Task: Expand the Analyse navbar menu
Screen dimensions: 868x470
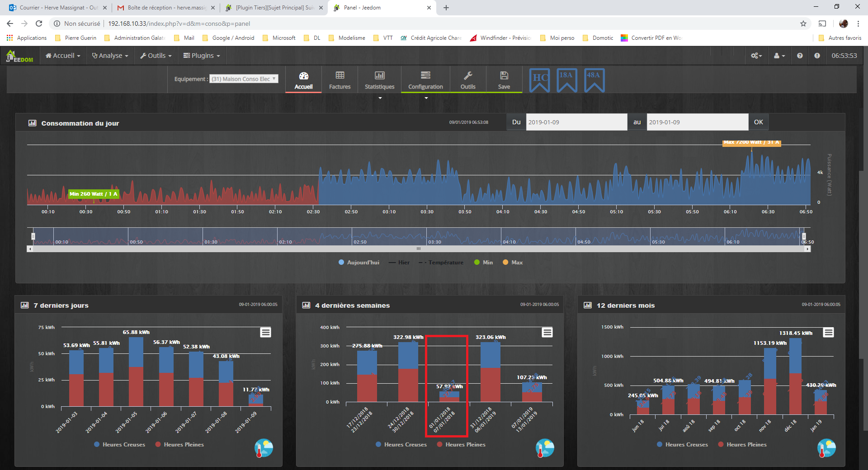Action: click(x=110, y=56)
